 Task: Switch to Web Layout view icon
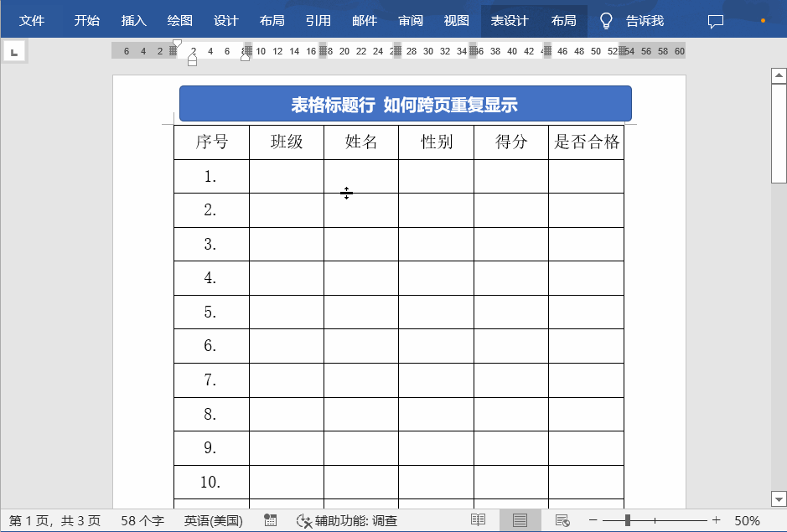[x=562, y=520]
